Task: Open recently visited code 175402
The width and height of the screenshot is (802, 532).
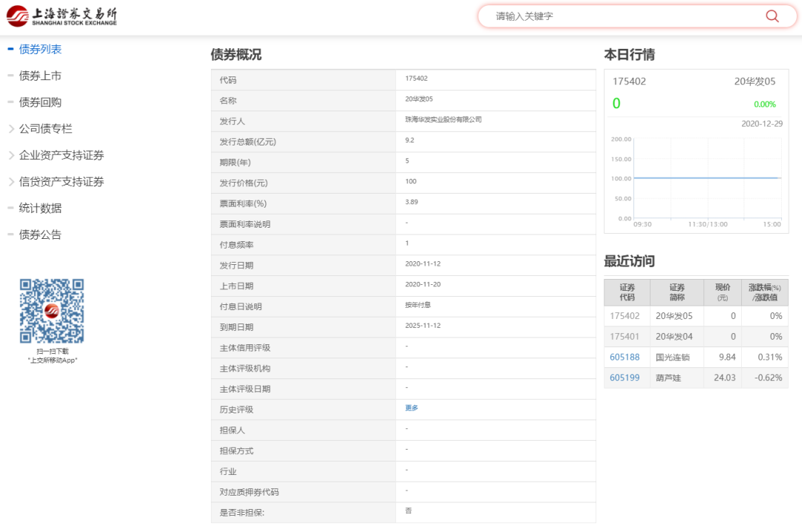Action: (x=625, y=316)
